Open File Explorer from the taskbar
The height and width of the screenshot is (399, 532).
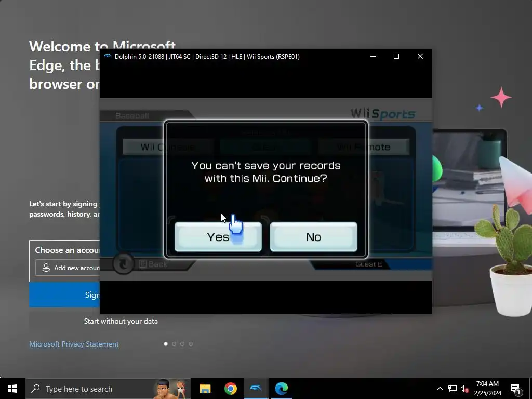coord(205,389)
